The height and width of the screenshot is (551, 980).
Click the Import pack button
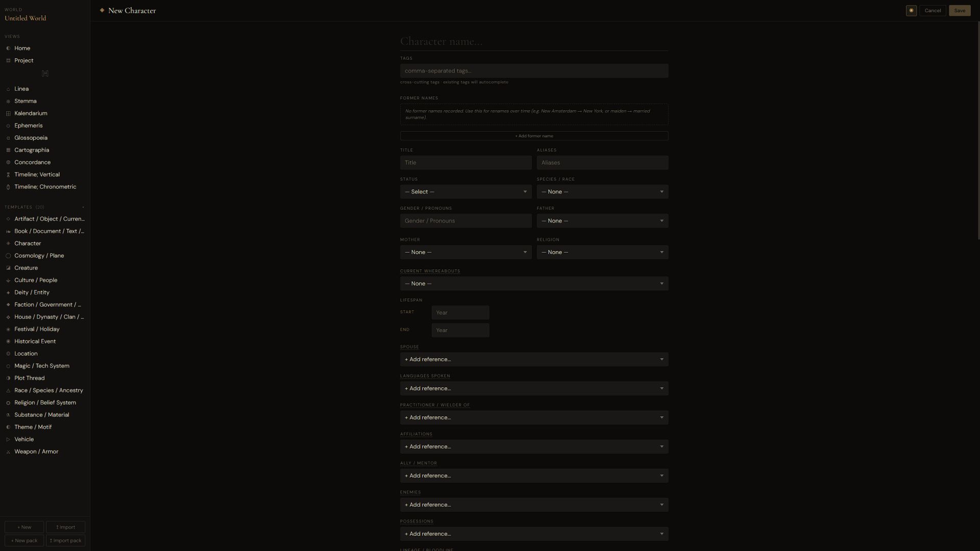coord(65,540)
